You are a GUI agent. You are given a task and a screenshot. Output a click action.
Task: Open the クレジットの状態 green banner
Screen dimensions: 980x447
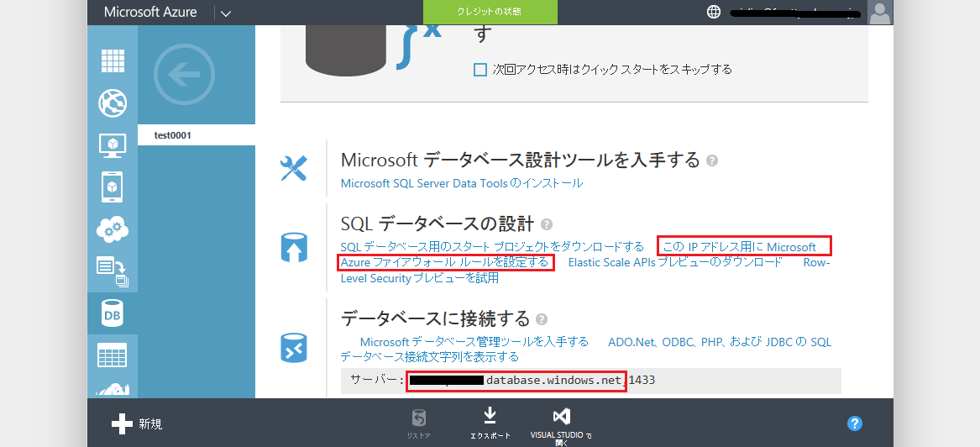coord(490,12)
